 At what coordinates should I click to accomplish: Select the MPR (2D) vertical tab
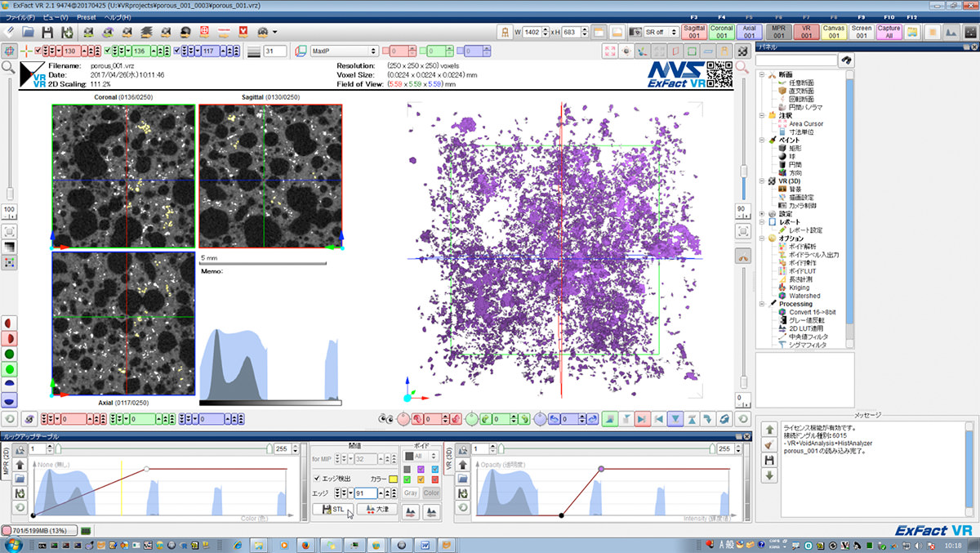pos(6,462)
